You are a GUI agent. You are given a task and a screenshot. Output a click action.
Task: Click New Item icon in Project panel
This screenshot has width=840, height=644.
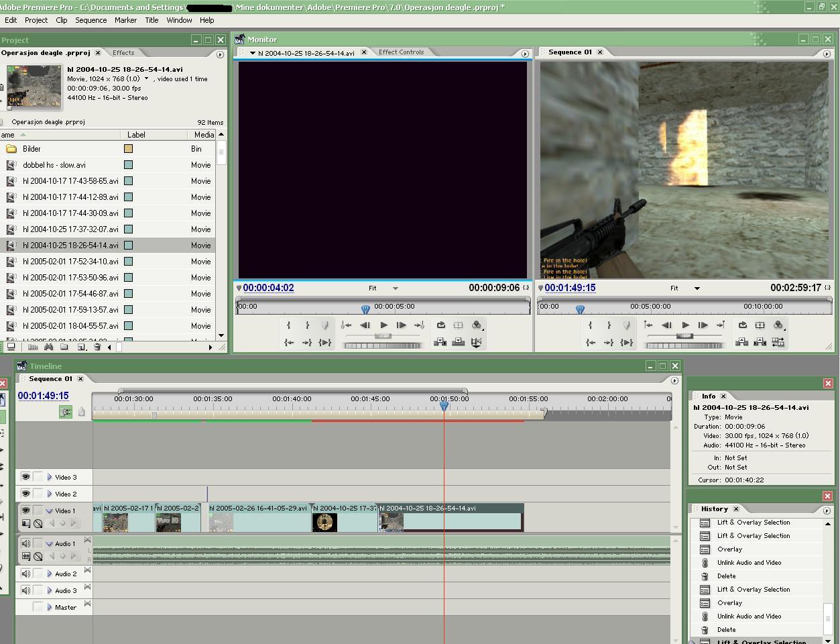(x=81, y=347)
